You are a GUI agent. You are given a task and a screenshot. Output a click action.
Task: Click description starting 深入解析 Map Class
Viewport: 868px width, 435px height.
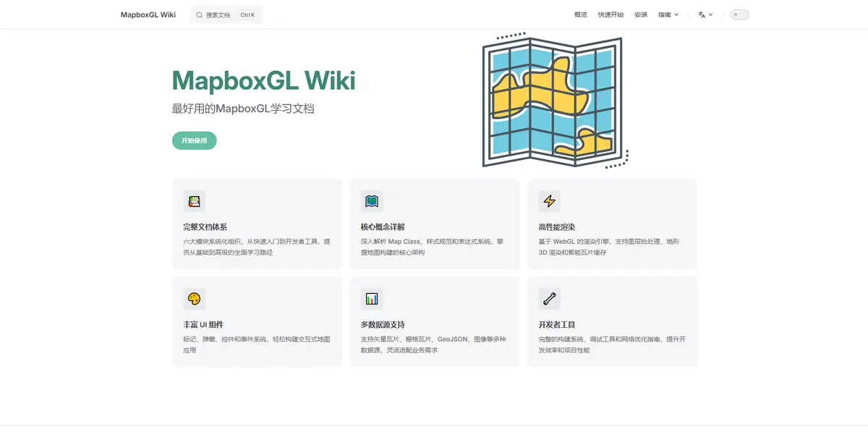(x=433, y=247)
